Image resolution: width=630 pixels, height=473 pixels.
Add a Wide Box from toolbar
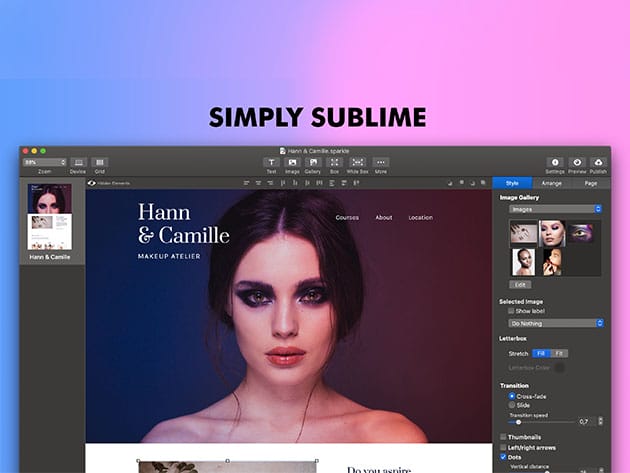click(357, 162)
